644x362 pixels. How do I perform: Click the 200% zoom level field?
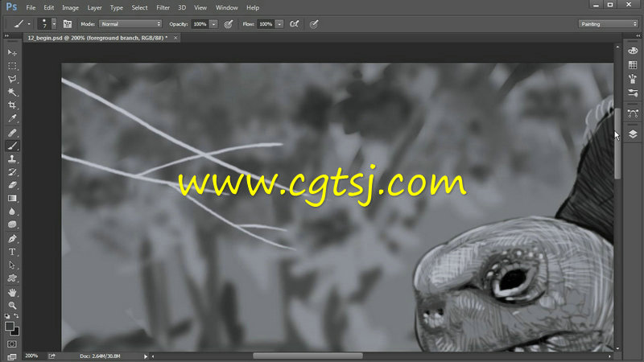pyautogui.click(x=32, y=356)
